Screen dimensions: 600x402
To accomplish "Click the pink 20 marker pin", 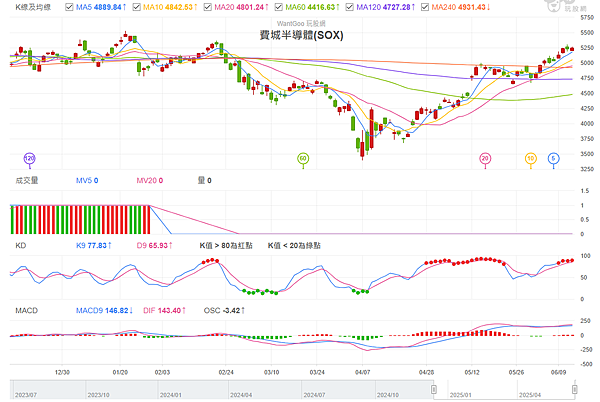I will click(485, 159).
